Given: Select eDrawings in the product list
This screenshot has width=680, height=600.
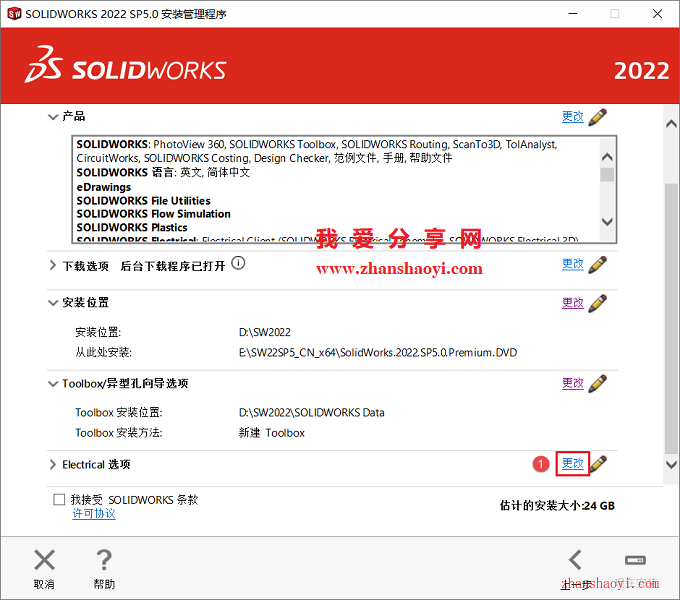Looking at the screenshot, I should pyautogui.click(x=104, y=187).
